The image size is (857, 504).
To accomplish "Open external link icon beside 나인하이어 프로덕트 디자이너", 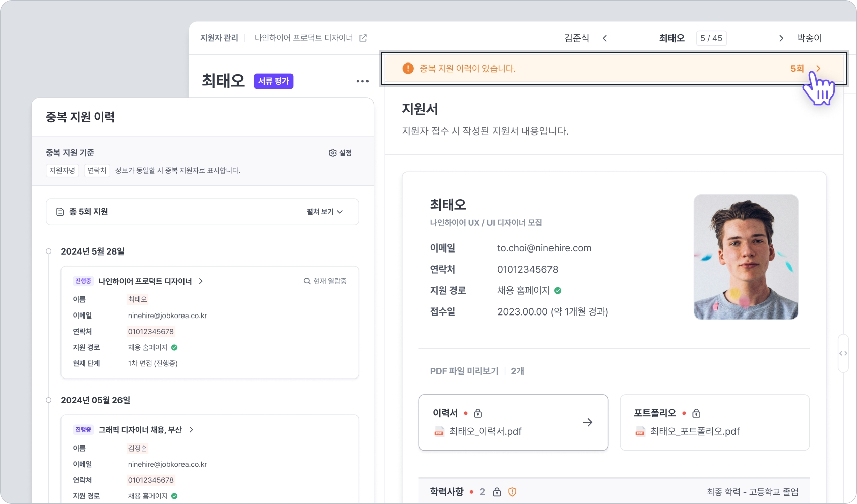I will [363, 38].
